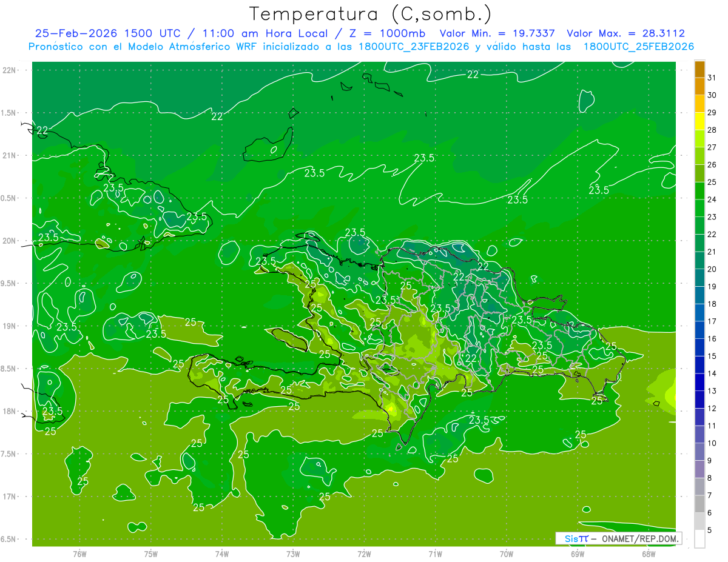
Task: Click color scale value "12"
Action: 712,409
